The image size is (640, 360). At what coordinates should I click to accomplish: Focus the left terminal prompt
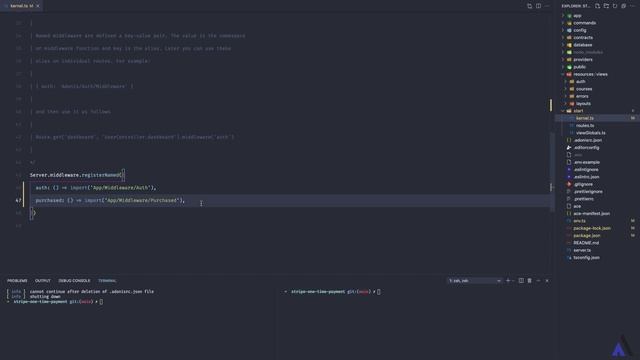58,302
